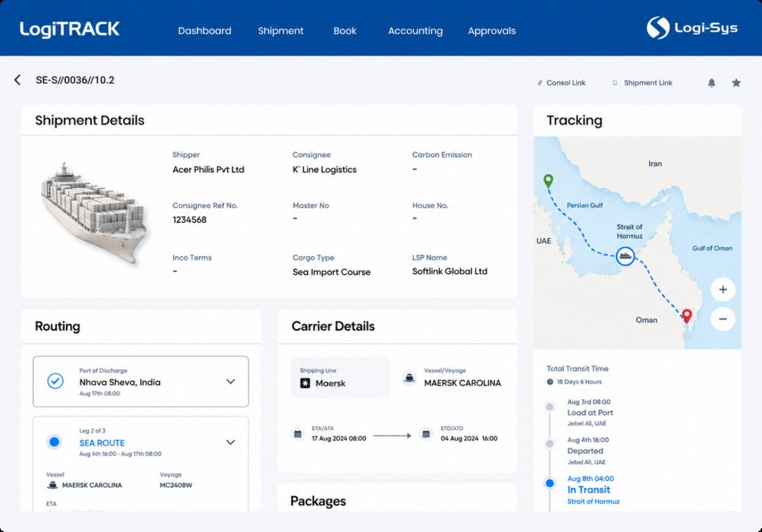Click the Shipment Link document icon
The width and height of the screenshot is (762, 532).
tap(614, 83)
